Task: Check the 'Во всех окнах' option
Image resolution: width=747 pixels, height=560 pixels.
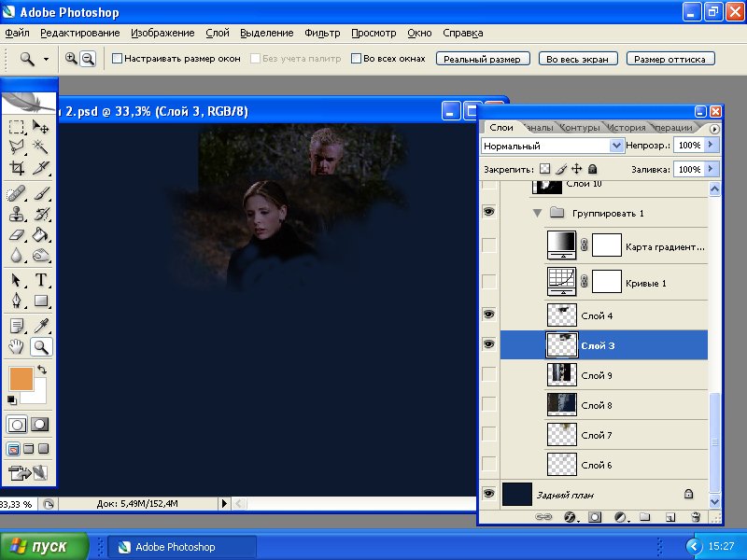Action: tap(356, 59)
